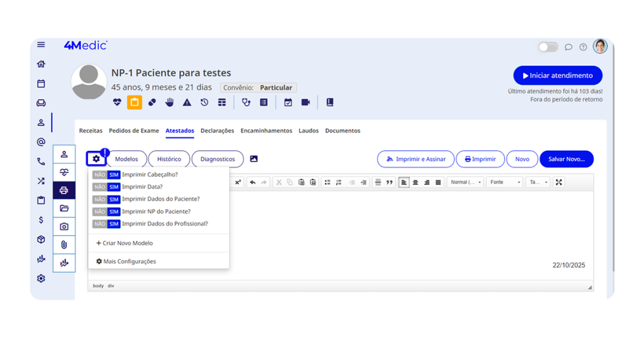This screenshot has height=338, width=644.
Task: Expand the Fonte font dropdown
Action: [505, 182]
